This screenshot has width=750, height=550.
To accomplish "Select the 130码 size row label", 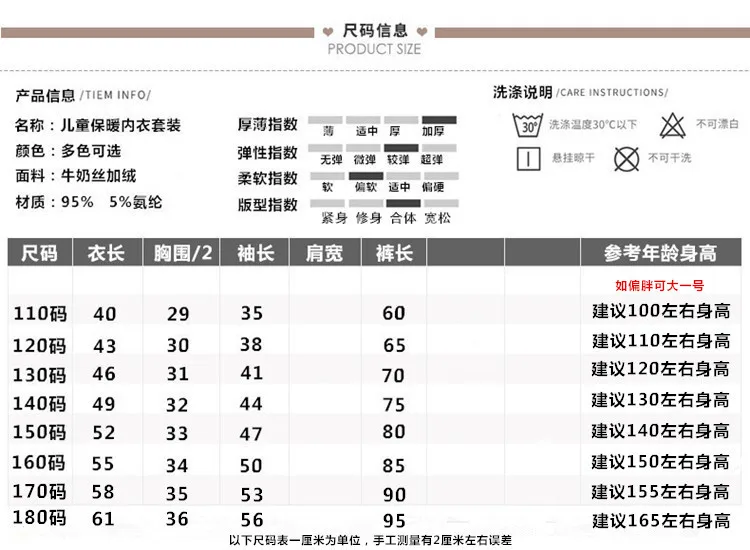I will [40, 374].
